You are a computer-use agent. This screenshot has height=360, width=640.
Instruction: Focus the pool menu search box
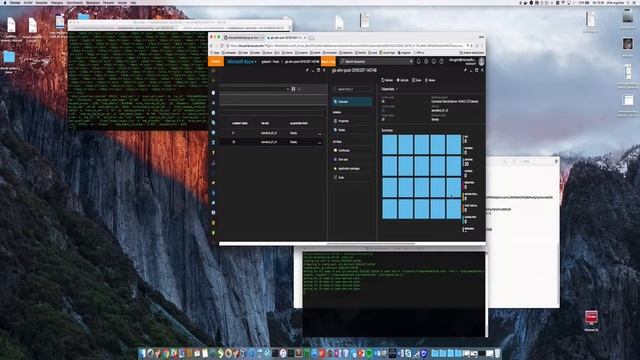pos(352,89)
